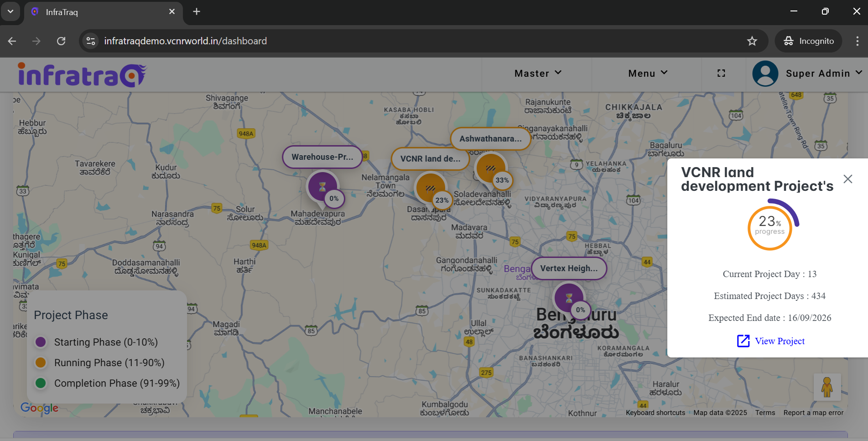Screen dimensions: 868x441
Task: Click the purple Vertex Heights marker pin
Action: click(x=568, y=299)
